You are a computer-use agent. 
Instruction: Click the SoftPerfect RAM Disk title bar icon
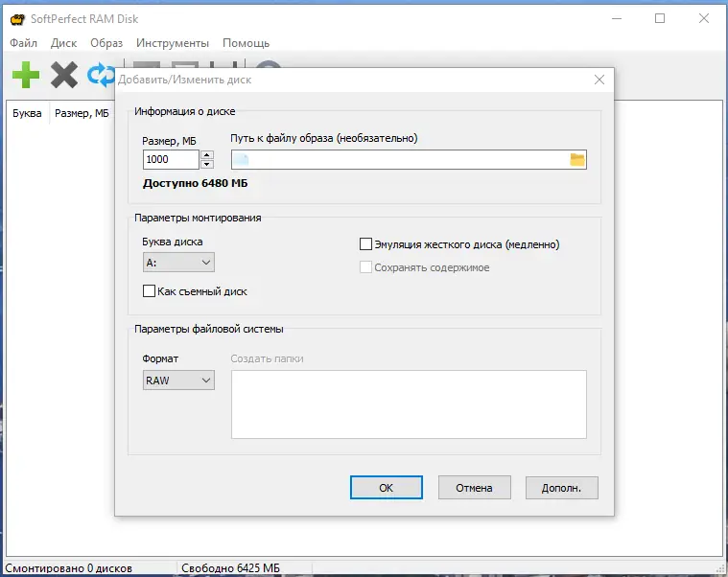point(17,19)
